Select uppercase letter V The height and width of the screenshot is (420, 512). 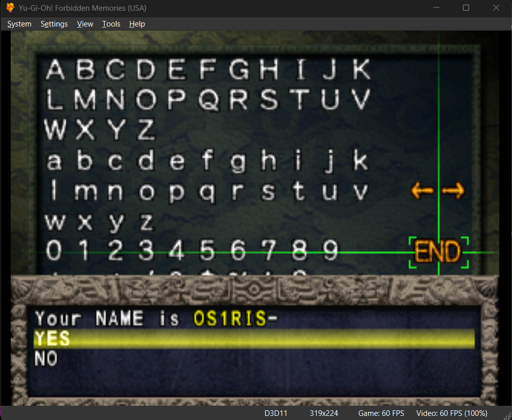click(x=361, y=99)
